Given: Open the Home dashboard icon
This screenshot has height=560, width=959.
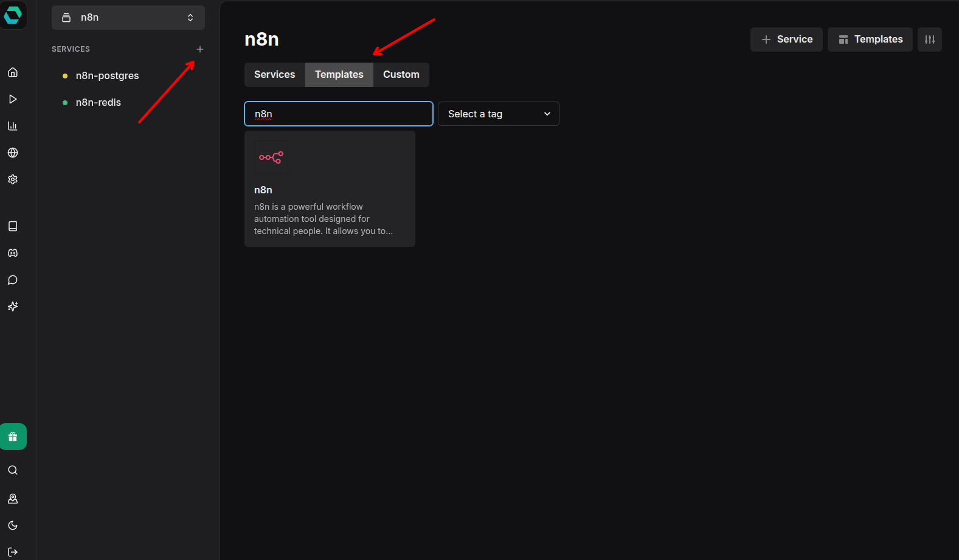Looking at the screenshot, I should [x=13, y=72].
